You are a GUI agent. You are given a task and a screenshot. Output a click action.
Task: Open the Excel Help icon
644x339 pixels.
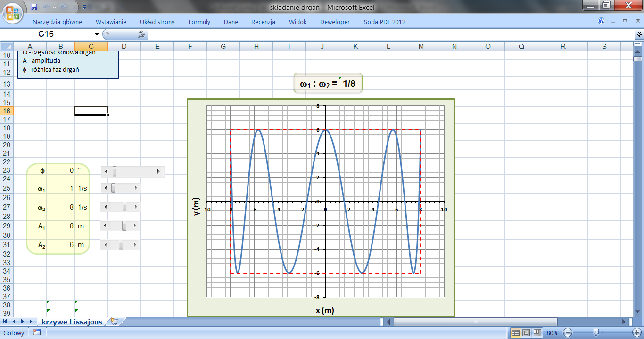(601, 21)
